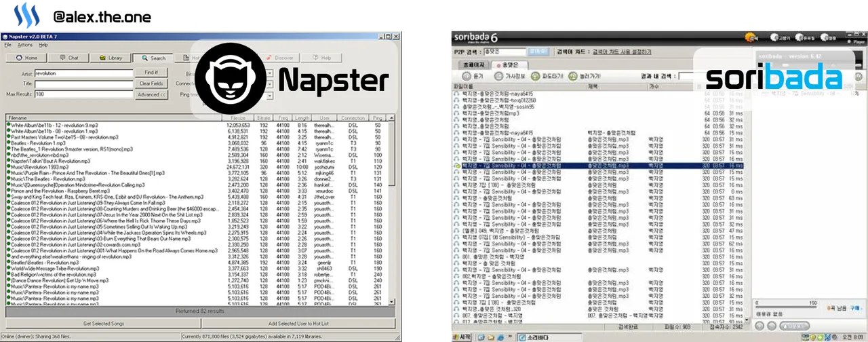Image resolution: width=868 pixels, height=342 pixels.
Task: Open the Ping time dropdown arrow
Action: (x=270, y=94)
